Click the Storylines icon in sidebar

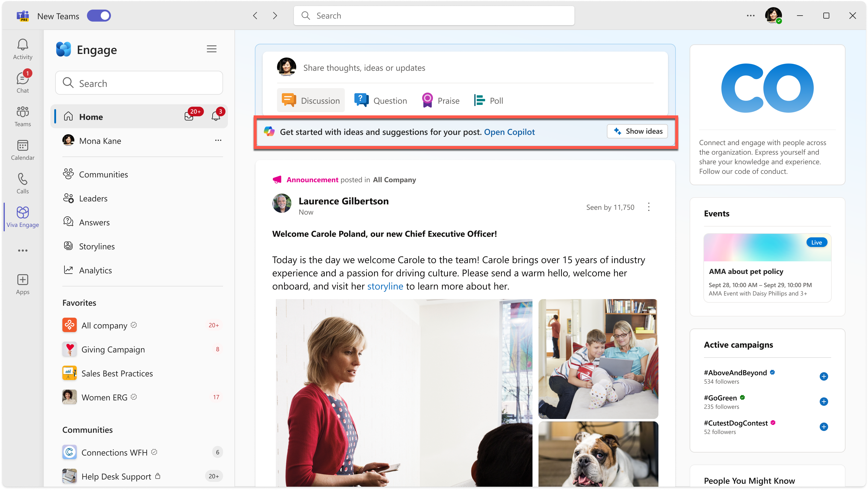pyautogui.click(x=68, y=246)
